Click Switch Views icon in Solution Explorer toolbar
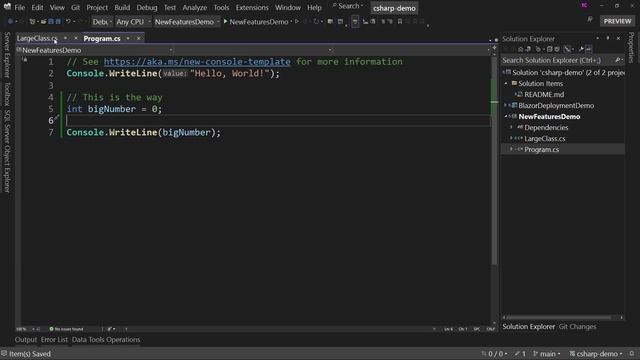Image resolution: width=640 pixels, height=360 pixels. [x=528, y=49]
